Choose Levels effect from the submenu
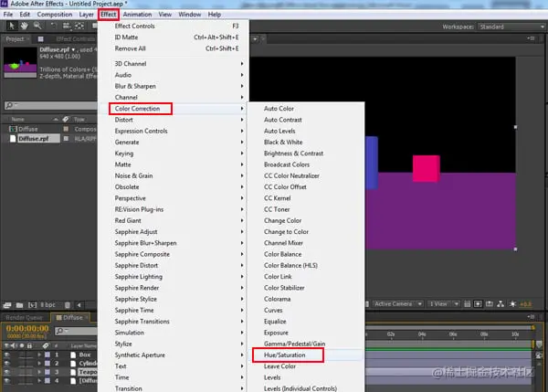 (306, 377)
